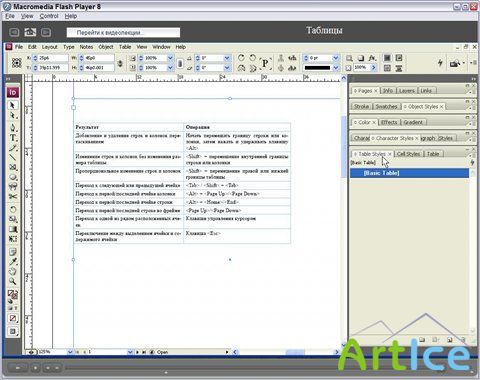Select the Line tool
The image size is (480, 380).
[x=13, y=157]
